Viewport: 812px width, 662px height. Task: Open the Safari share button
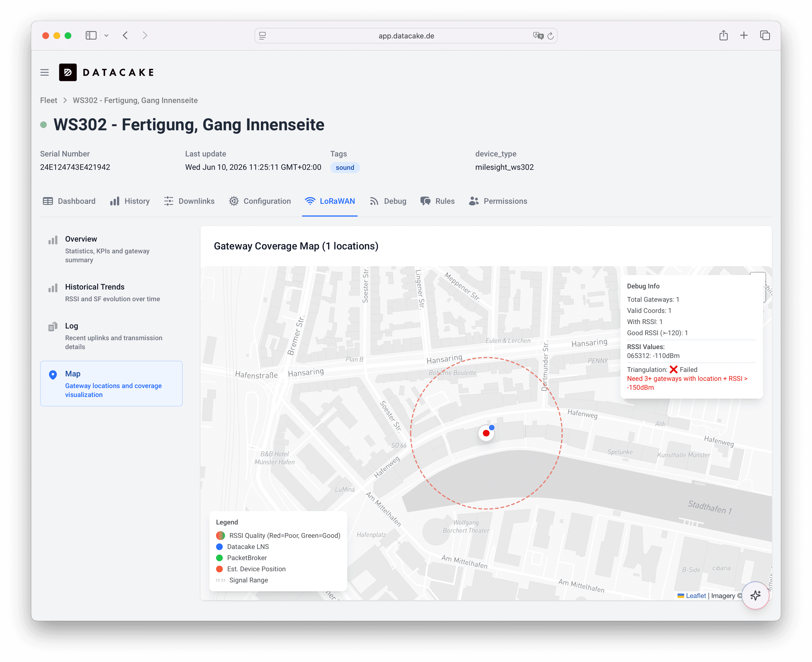[x=723, y=35]
